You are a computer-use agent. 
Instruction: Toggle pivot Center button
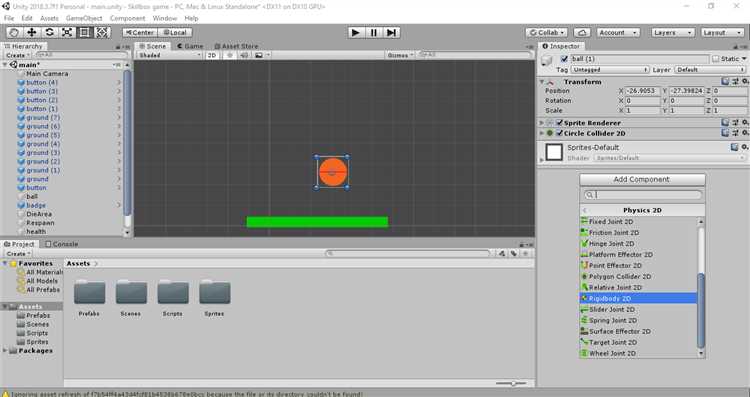pyautogui.click(x=140, y=33)
